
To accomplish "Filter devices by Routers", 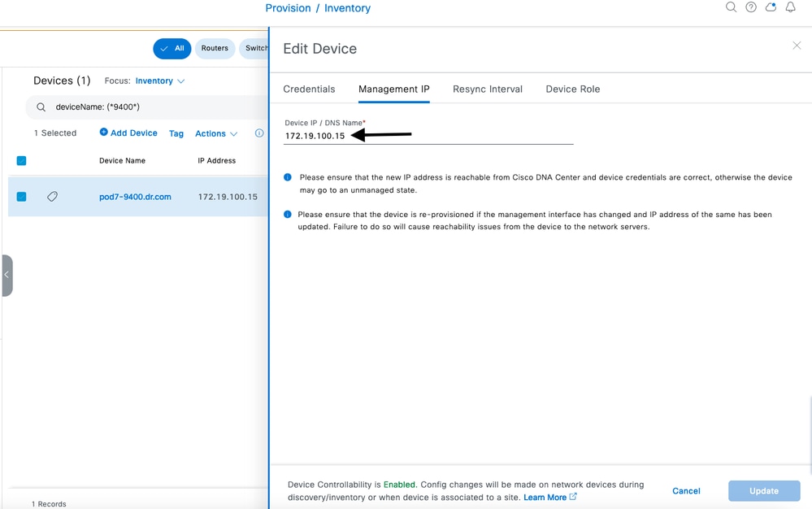I will coord(215,48).
